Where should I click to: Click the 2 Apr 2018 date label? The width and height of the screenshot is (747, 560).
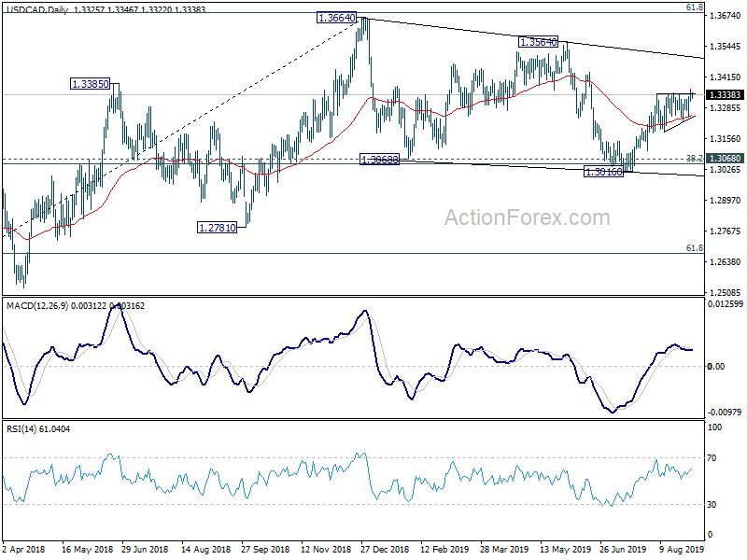pyautogui.click(x=24, y=549)
